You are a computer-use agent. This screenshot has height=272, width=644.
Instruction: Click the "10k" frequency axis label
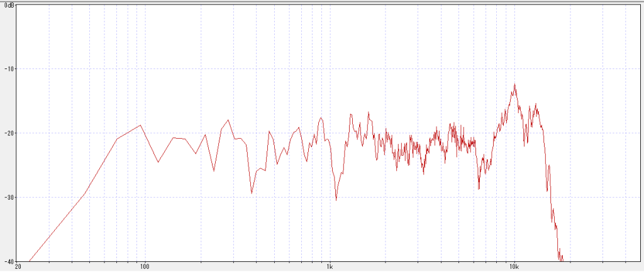(x=514, y=267)
